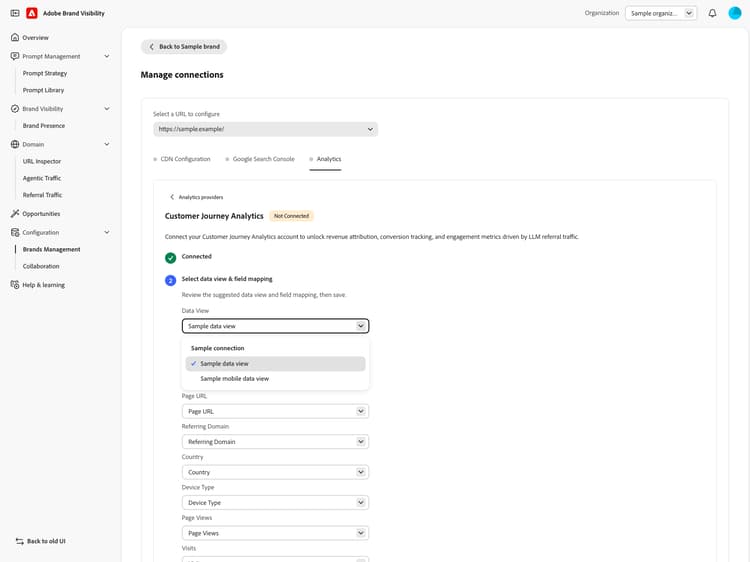Viewport: 750px width, 562px height.
Task: Collapse the Configuration section
Action: coord(107,232)
